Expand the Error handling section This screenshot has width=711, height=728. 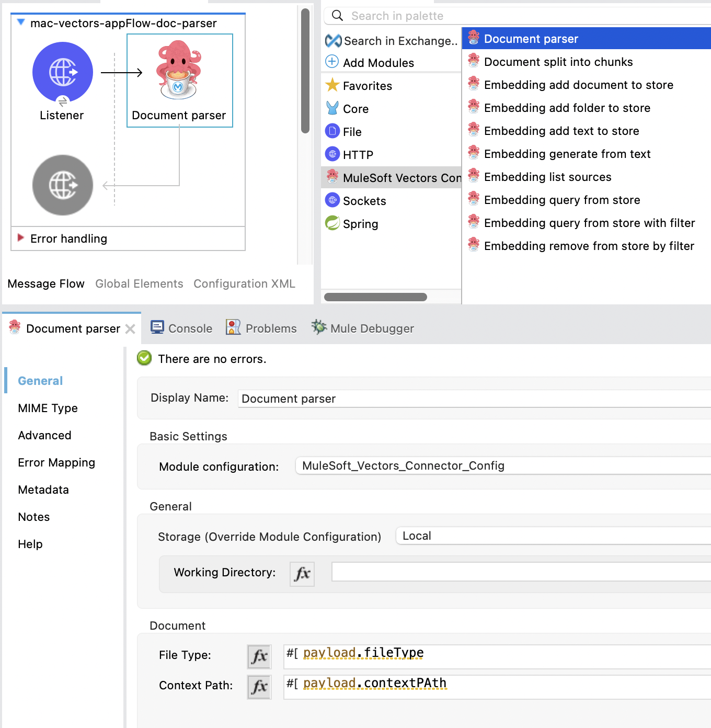[x=21, y=238]
